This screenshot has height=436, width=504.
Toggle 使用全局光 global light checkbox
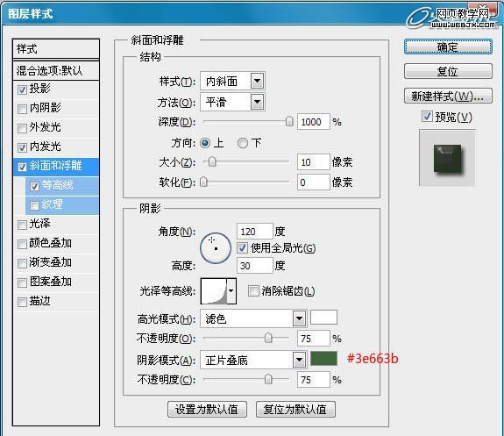242,247
